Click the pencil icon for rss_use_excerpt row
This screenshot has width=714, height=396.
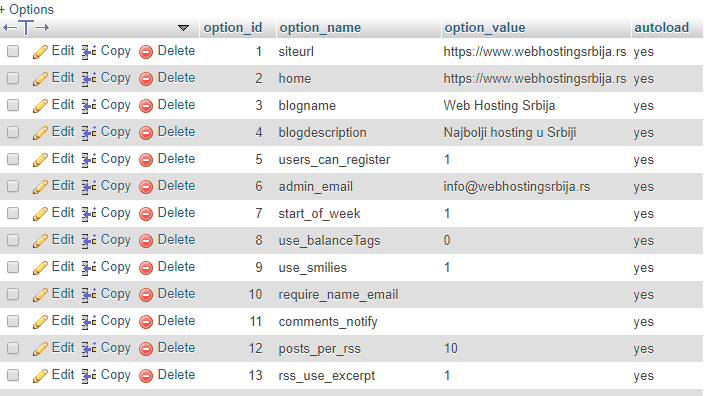pyautogui.click(x=40, y=376)
